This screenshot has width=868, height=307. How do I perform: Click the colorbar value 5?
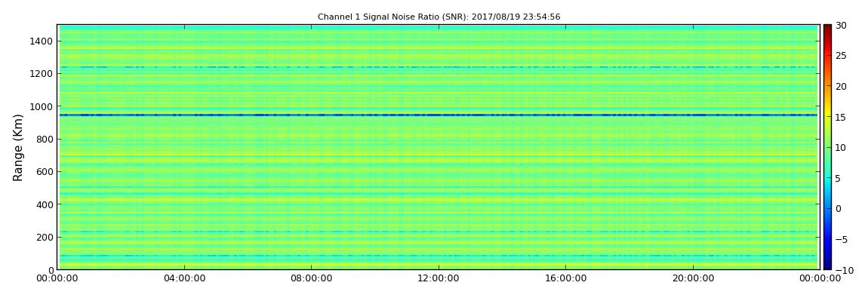tap(838, 178)
